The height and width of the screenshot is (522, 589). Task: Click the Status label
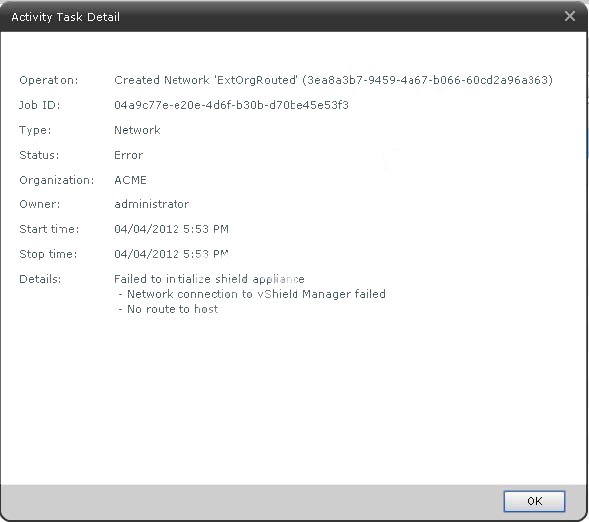click(x=39, y=155)
